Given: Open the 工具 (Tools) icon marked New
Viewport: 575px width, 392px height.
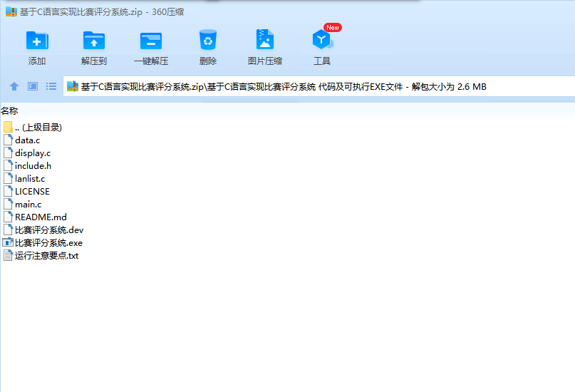Looking at the screenshot, I should (322, 39).
